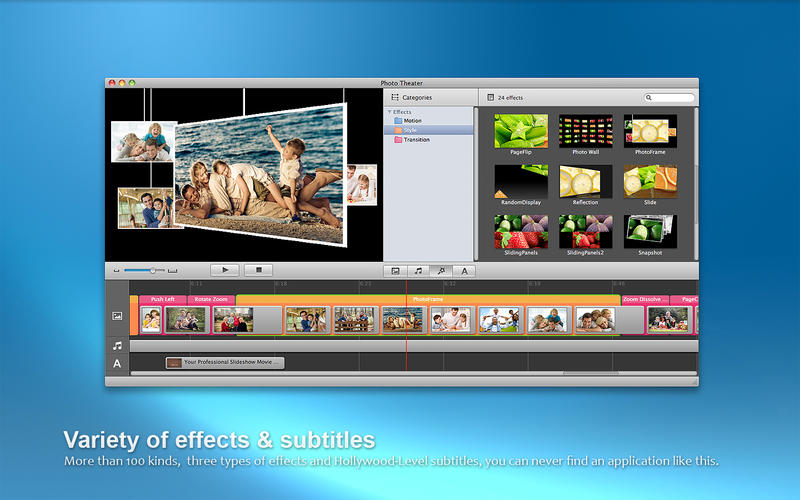Open the Transition effects folder
The image size is (800, 500).
click(x=429, y=140)
